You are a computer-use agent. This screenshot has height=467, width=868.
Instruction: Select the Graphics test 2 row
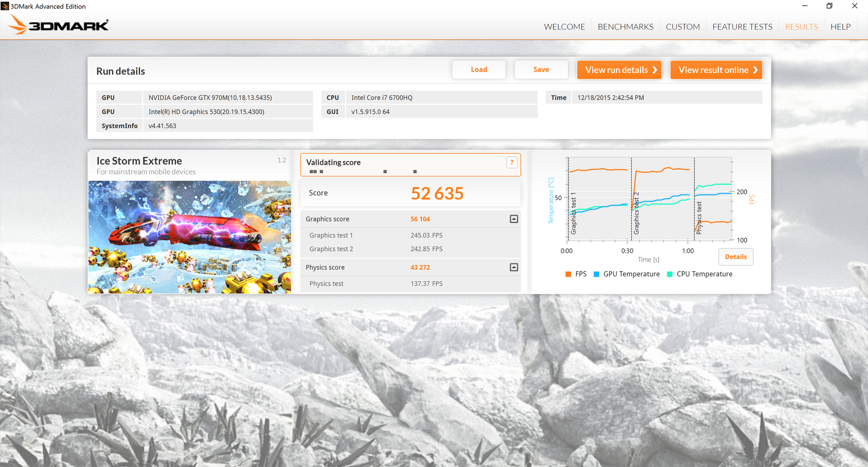tap(410, 249)
